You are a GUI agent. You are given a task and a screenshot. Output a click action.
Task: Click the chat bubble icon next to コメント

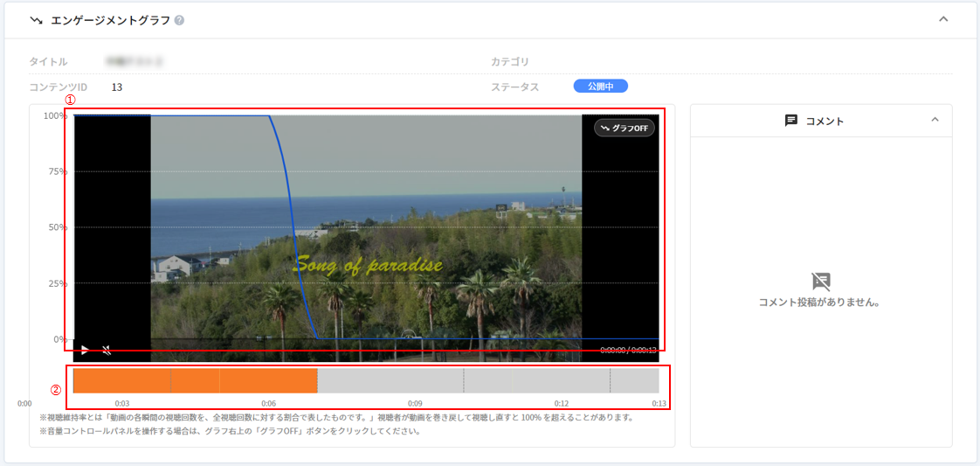791,121
